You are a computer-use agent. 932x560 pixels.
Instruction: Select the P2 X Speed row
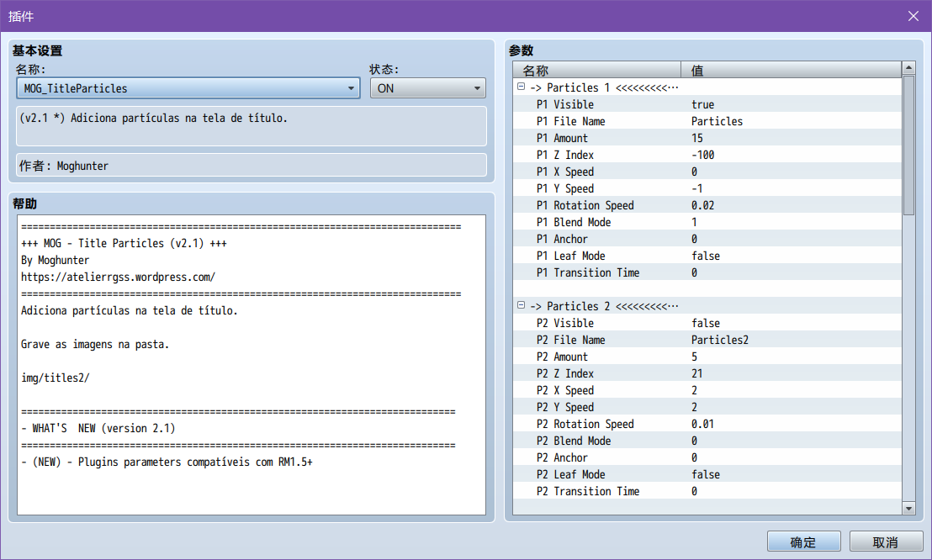tap(707, 390)
